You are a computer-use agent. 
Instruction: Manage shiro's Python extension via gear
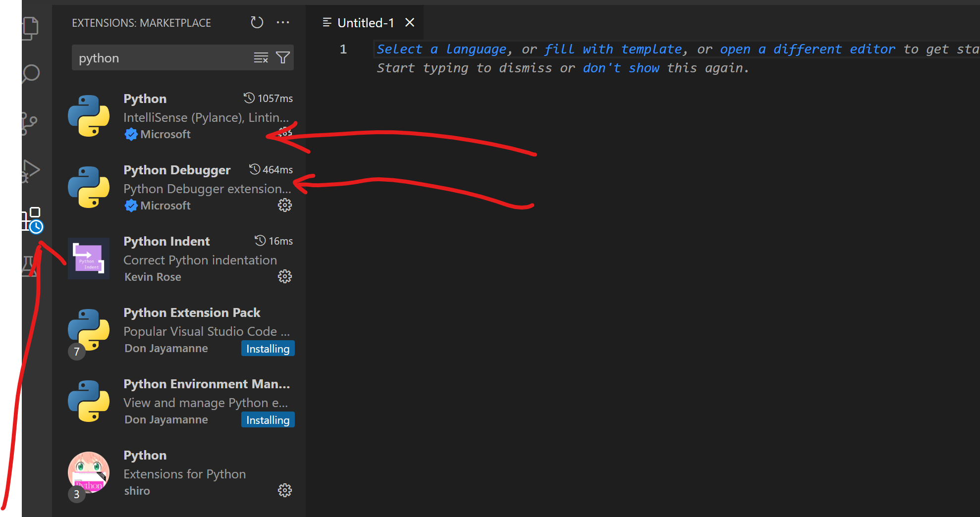click(285, 490)
